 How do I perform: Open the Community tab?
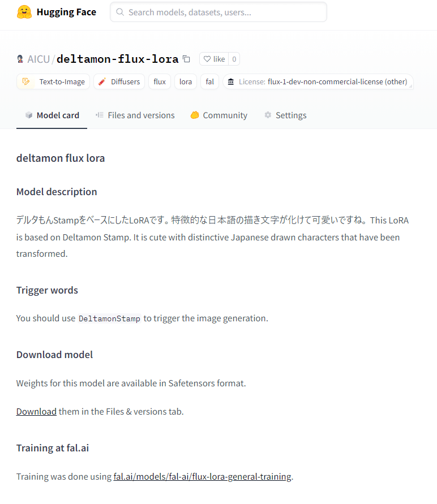tap(218, 115)
